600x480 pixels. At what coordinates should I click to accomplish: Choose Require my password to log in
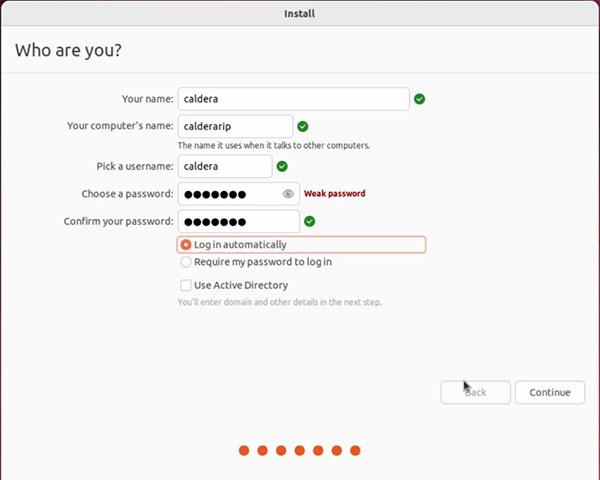pos(186,262)
